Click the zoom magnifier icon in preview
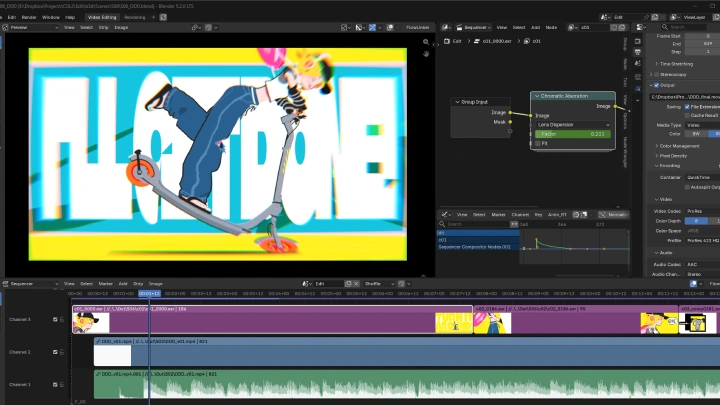Image resolution: width=720 pixels, height=405 pixels. tap(426, 42)
